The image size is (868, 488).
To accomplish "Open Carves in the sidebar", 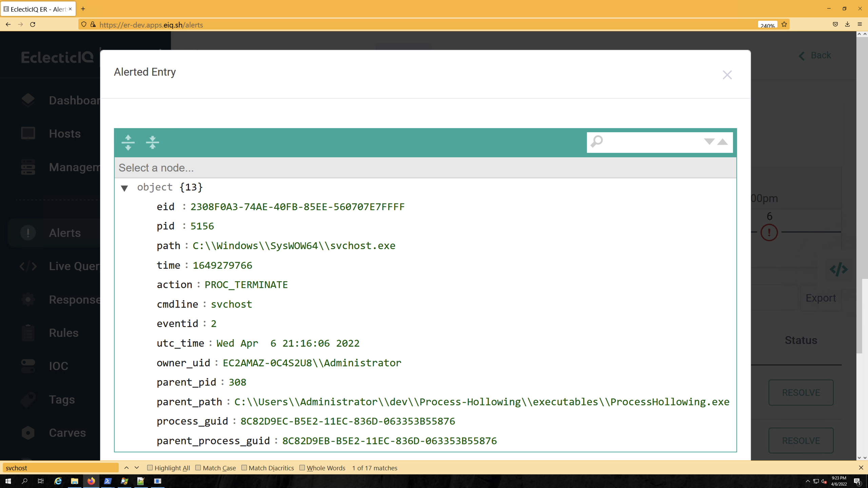I will (x=53, y=433).
